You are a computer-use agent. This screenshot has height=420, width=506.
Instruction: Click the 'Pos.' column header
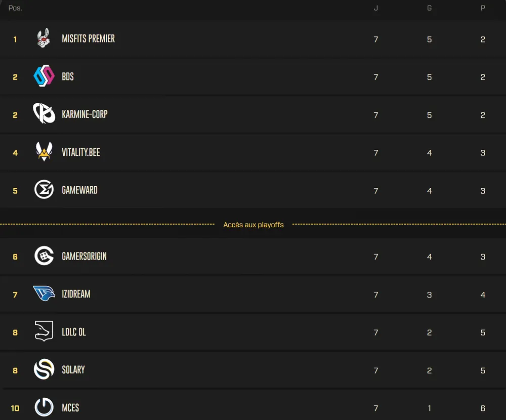15,8
